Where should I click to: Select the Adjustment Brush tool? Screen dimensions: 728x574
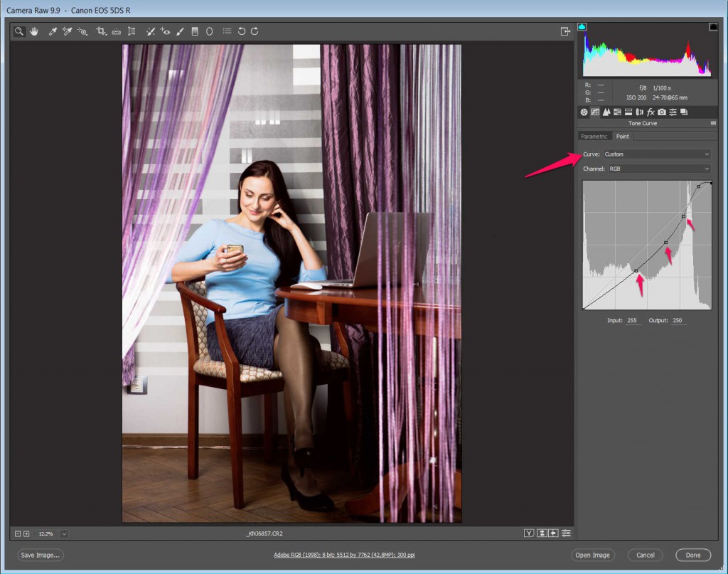[179, 31]
